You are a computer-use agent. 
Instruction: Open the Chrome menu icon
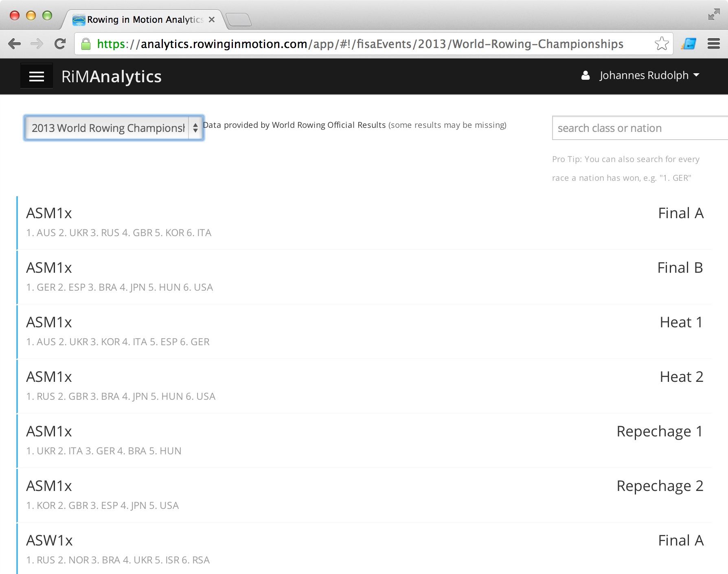[714, 44]
